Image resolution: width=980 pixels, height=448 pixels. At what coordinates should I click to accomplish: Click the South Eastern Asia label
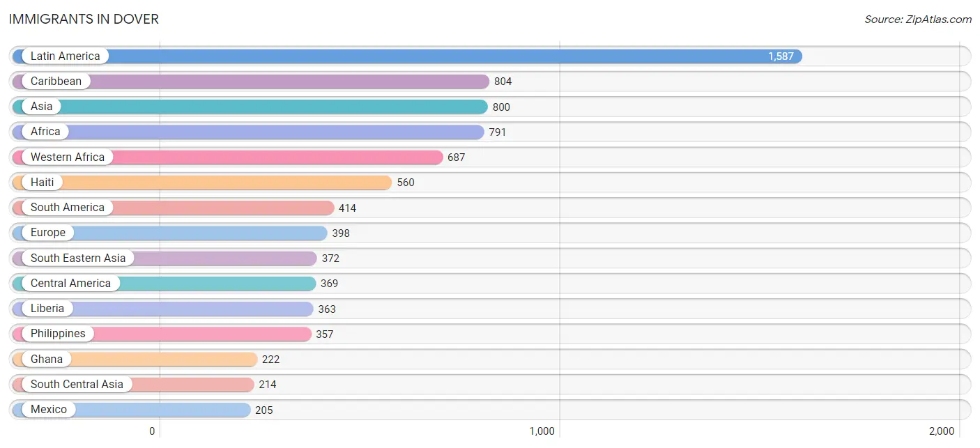[78, 258]
